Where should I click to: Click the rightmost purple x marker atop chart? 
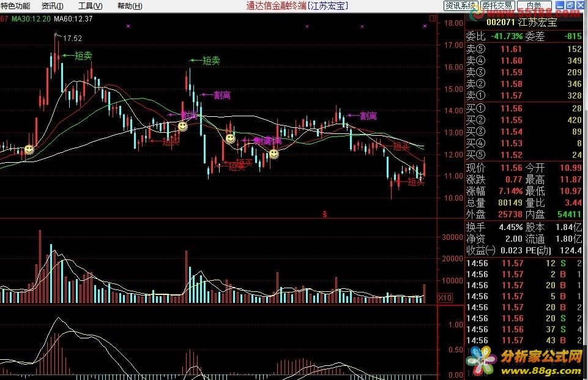pyautogui.click(x=425, y=26)
